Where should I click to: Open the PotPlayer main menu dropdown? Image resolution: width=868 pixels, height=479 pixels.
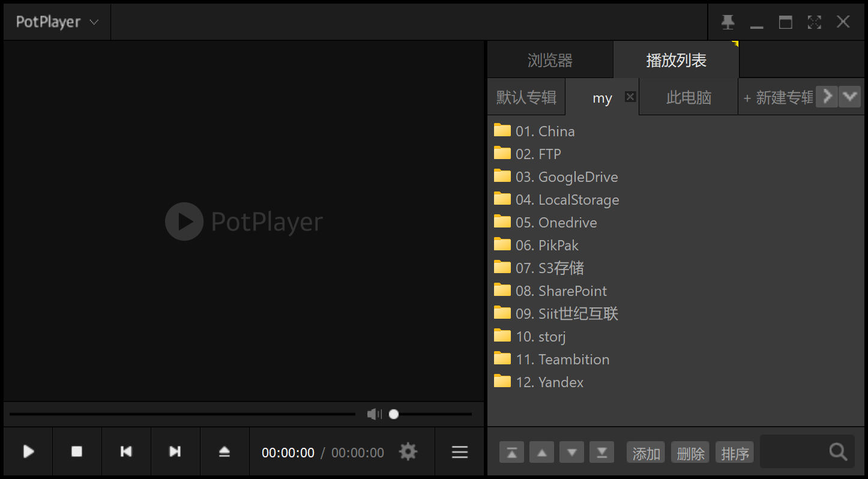(x=57, y=22)
